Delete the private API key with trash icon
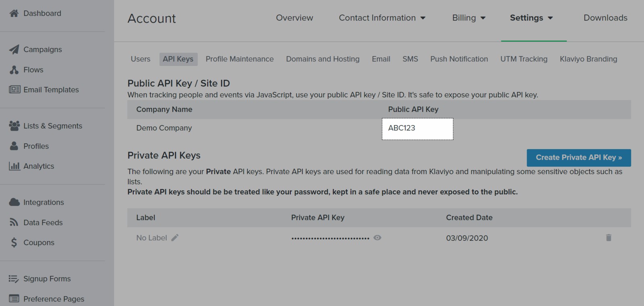 609,238
